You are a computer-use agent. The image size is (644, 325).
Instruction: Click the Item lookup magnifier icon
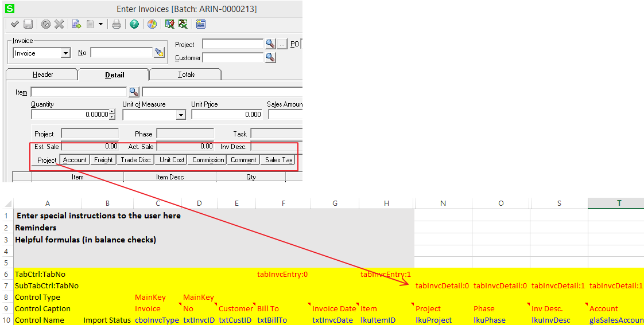(133, 92)
